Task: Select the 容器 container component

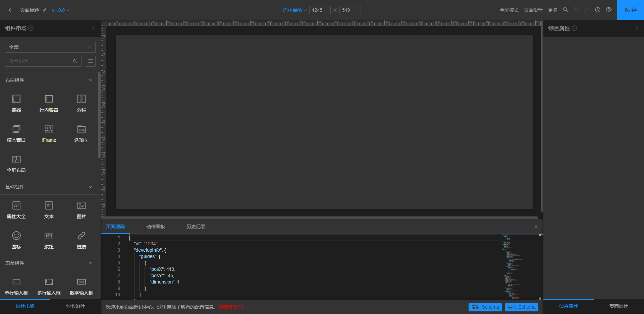Action: 16,104
